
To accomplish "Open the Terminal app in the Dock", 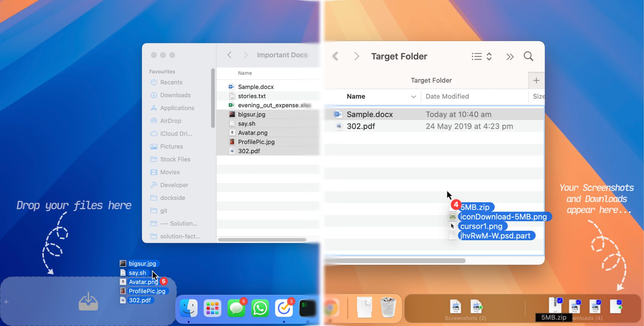I will 307,308.
